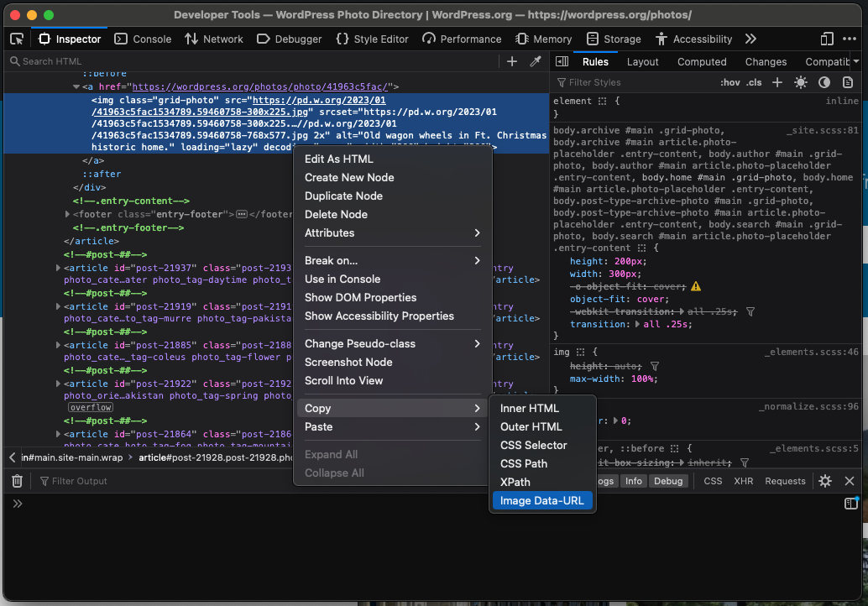Click the create new node plus icon
Screen dimensions: 868x606
(x=512, y=62)
